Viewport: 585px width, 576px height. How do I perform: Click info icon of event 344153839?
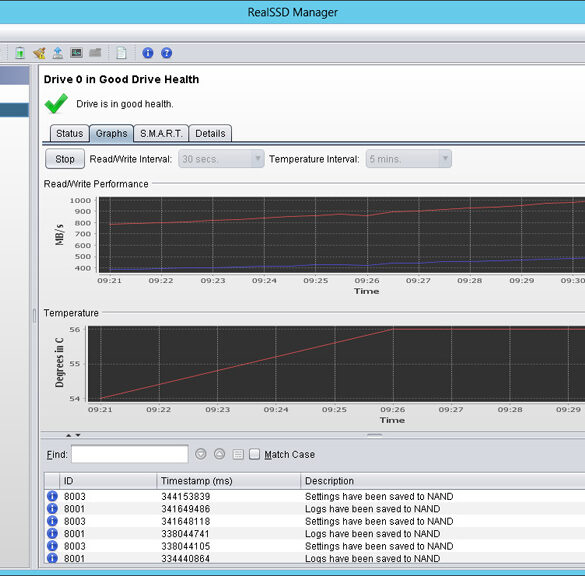52,496
